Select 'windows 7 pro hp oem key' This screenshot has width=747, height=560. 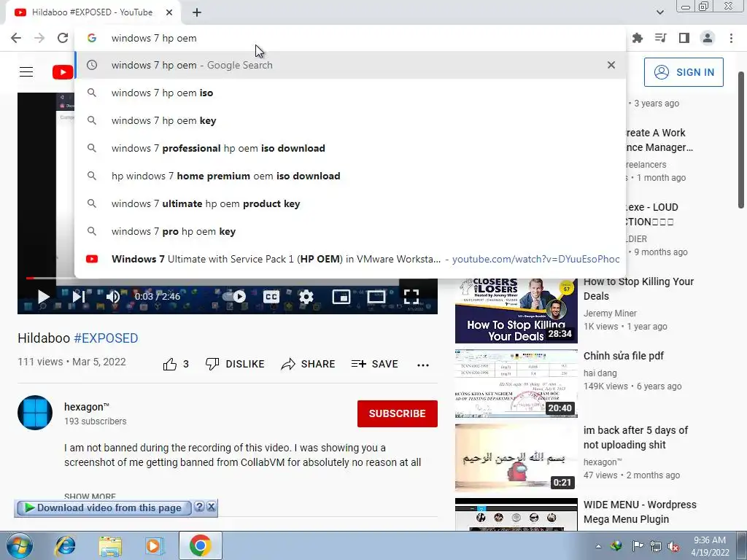[x=350, y=231]
